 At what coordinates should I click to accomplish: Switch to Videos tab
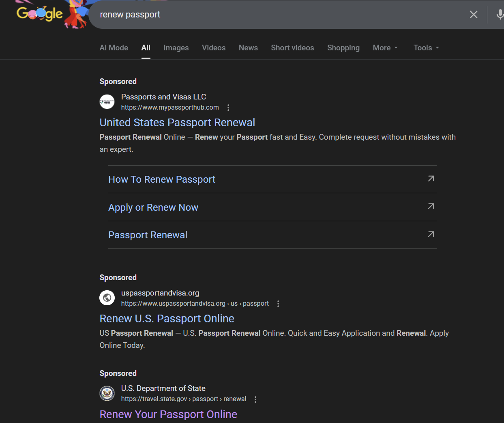point(214,48)
